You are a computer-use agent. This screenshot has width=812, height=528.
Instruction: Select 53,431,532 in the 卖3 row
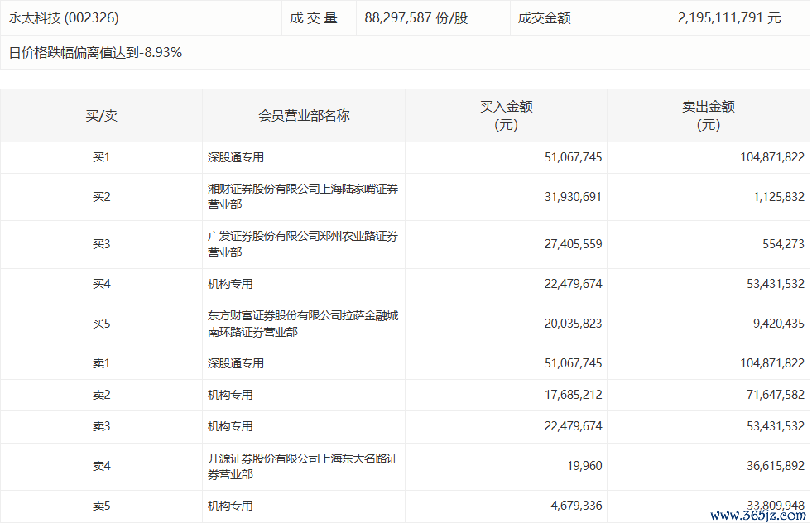(x=776, y=427)
